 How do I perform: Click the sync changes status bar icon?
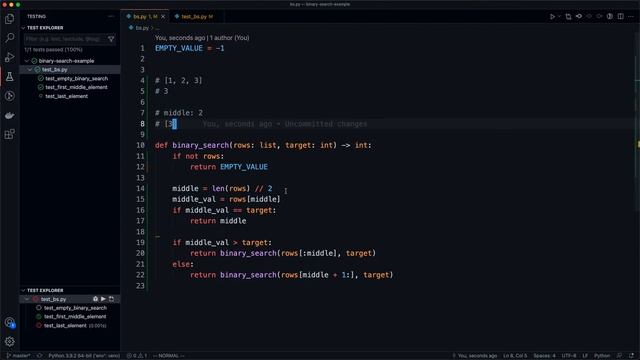pos(40,356)
